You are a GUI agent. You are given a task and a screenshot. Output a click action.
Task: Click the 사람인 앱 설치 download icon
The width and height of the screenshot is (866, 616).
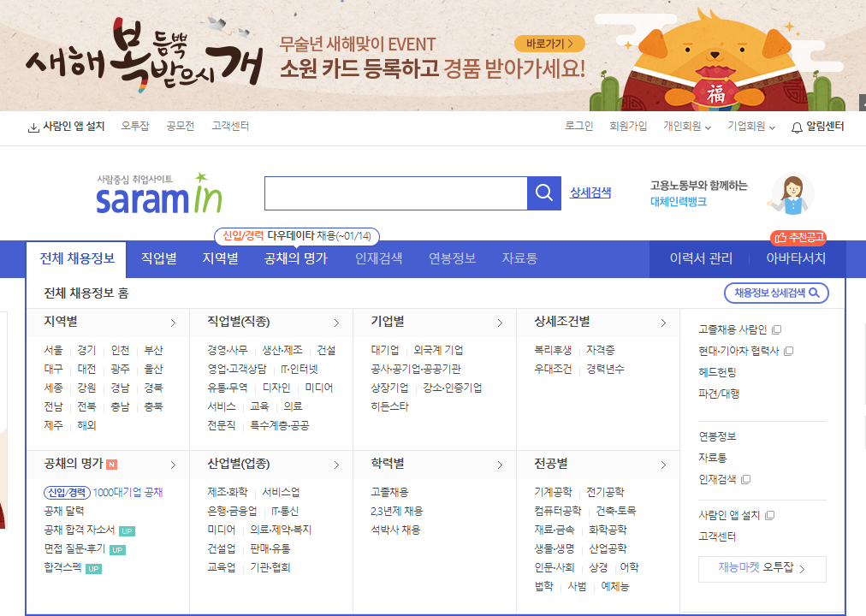(x=33, y=127)
